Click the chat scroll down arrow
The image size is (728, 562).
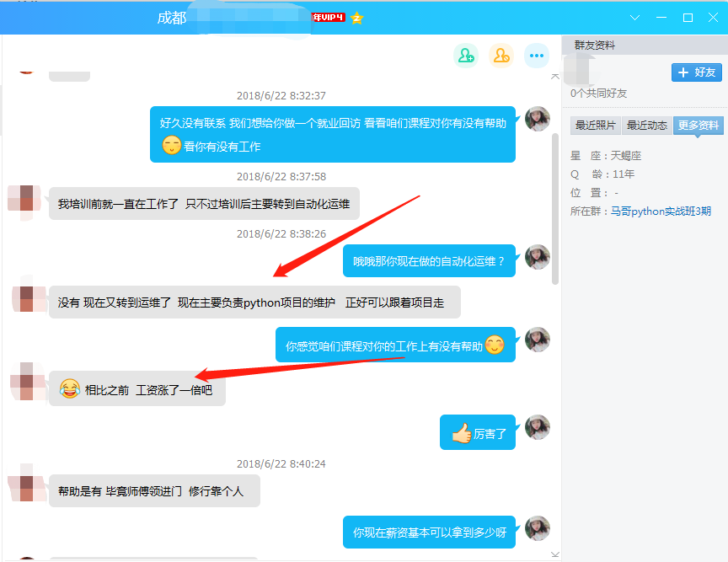554,554
